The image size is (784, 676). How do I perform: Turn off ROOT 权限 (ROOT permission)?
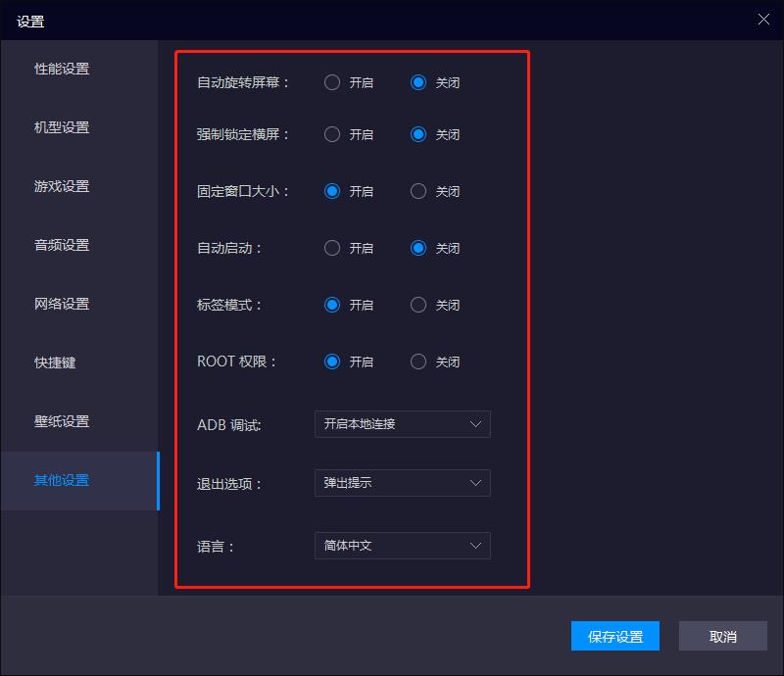pos(418,362)
